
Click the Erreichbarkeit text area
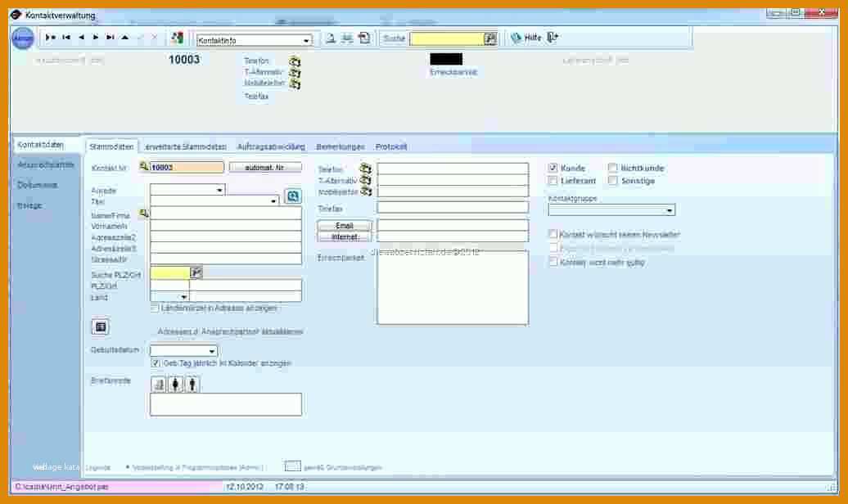(x=453, y=288)
